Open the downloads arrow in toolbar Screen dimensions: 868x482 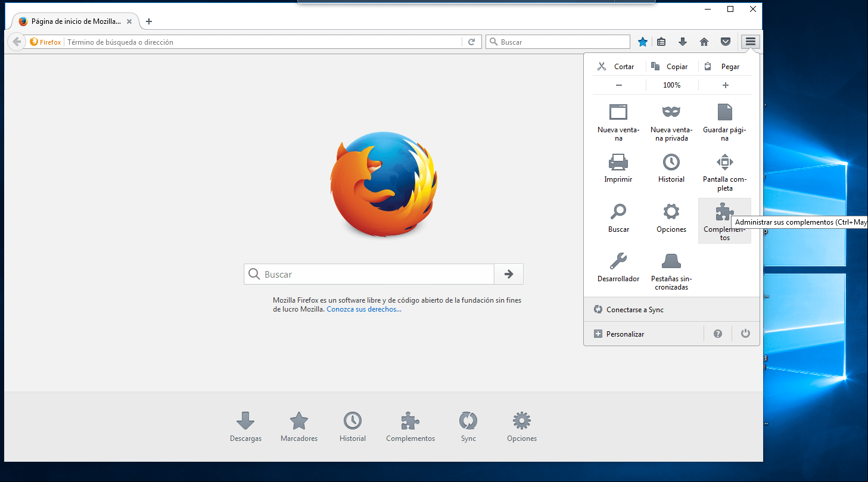[x=683, y=42]
